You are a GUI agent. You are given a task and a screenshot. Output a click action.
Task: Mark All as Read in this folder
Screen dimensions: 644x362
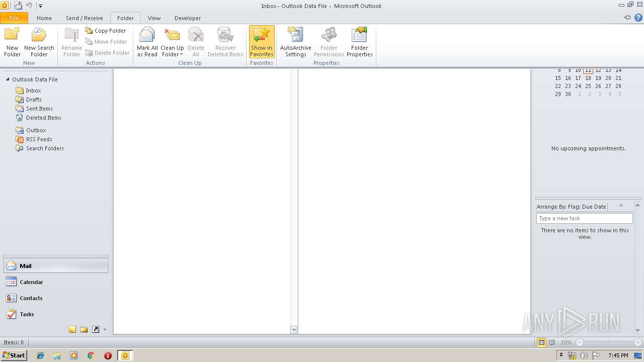click(x=147, y=42)
